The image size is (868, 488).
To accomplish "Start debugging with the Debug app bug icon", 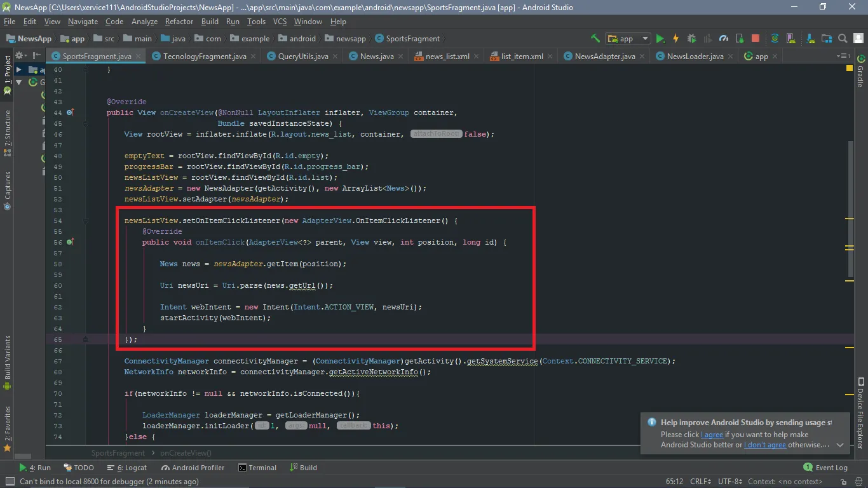I will 691,39.
